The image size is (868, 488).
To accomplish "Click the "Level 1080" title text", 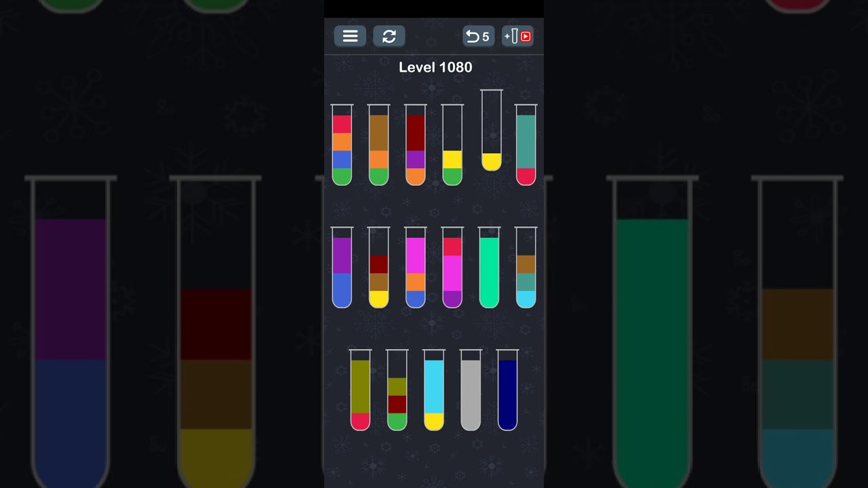I will pyautogui.click(x=435, y=67).
